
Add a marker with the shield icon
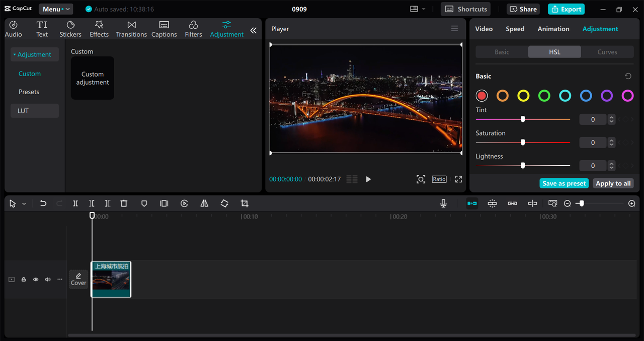pos(144,203)
